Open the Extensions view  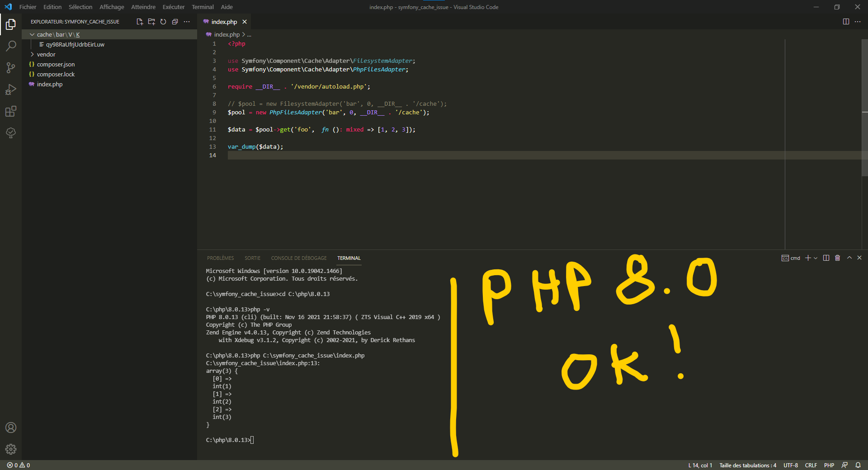pos(11,111)
